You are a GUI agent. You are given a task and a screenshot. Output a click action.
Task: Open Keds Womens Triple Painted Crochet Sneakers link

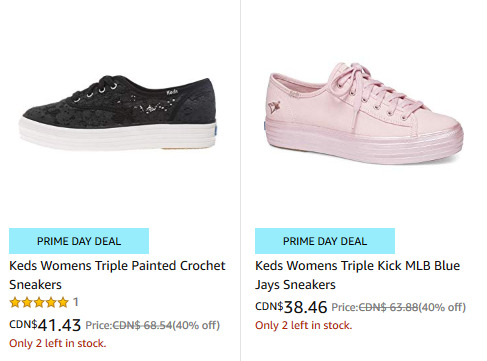[x=117, y=275]
